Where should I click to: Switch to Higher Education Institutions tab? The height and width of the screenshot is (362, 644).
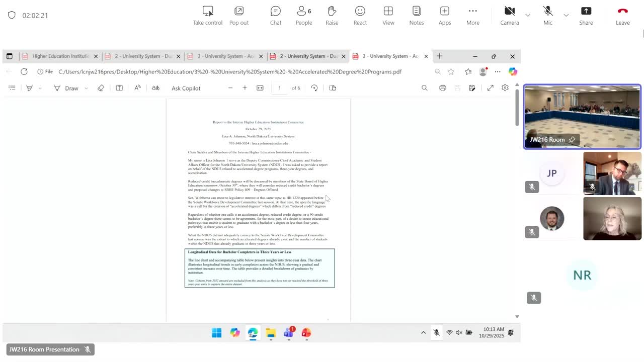coord(60,56)
